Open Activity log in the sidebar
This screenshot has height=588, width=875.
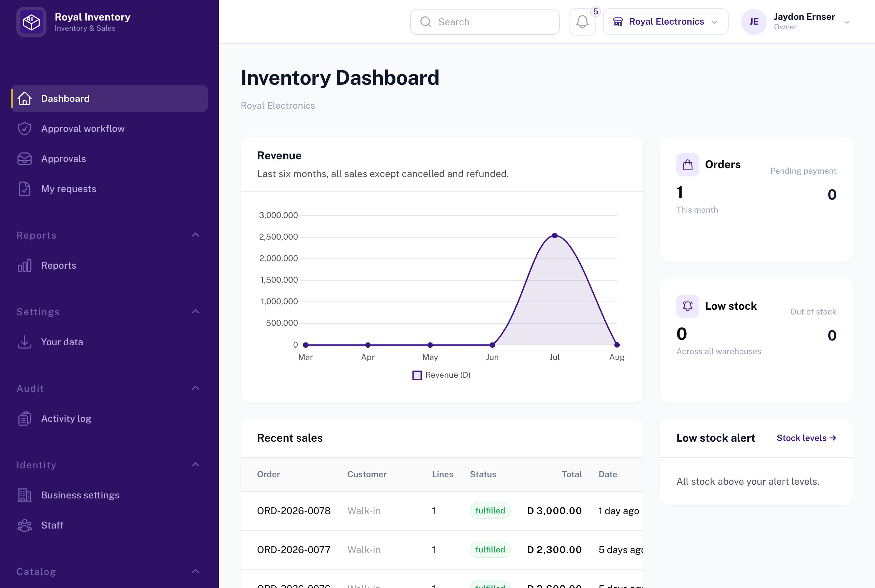pos(109,418)
